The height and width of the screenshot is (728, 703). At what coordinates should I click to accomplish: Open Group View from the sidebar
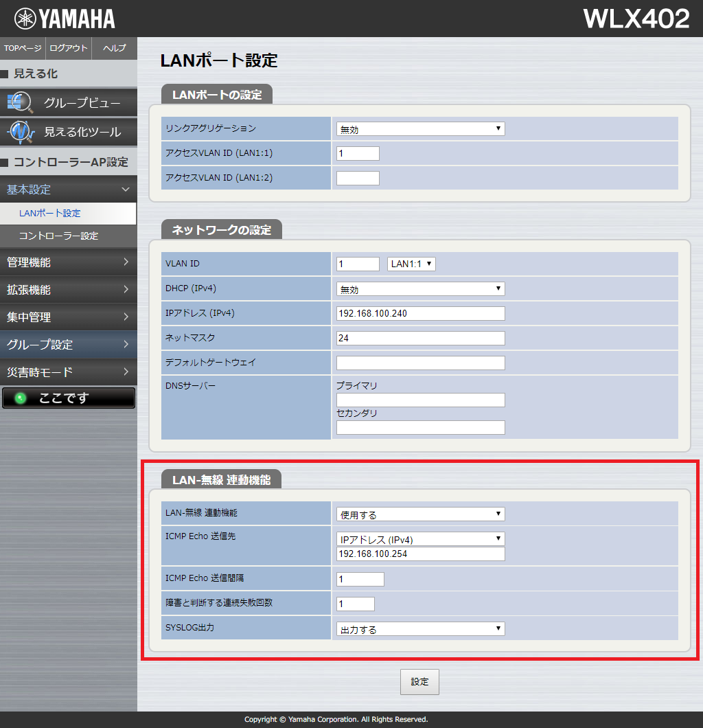click(69, 103)
